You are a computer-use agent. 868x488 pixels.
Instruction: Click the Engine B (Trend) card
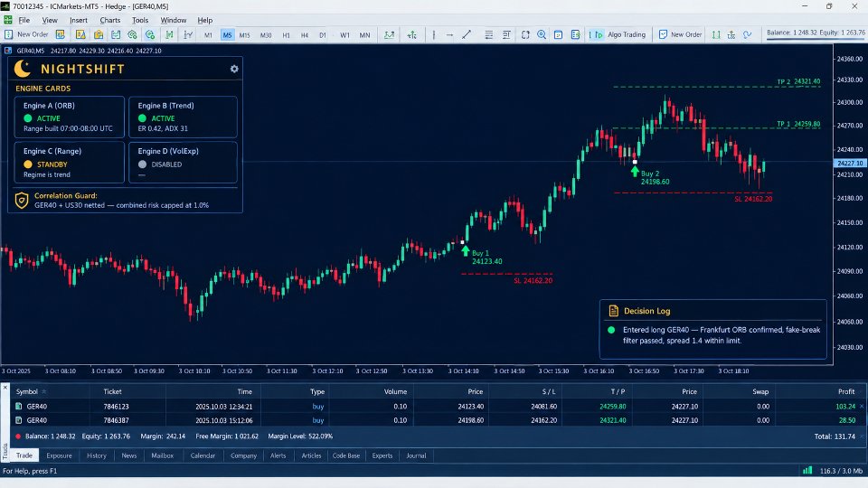click(184, 117)
